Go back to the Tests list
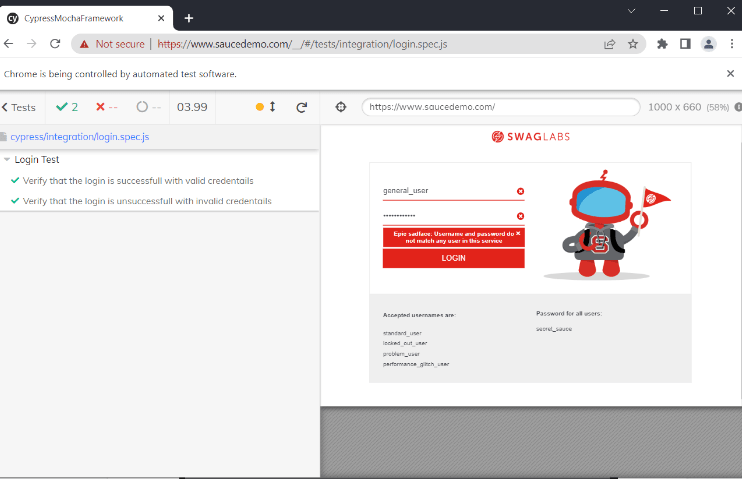The image size is (742, 480). tap(19, 107)
